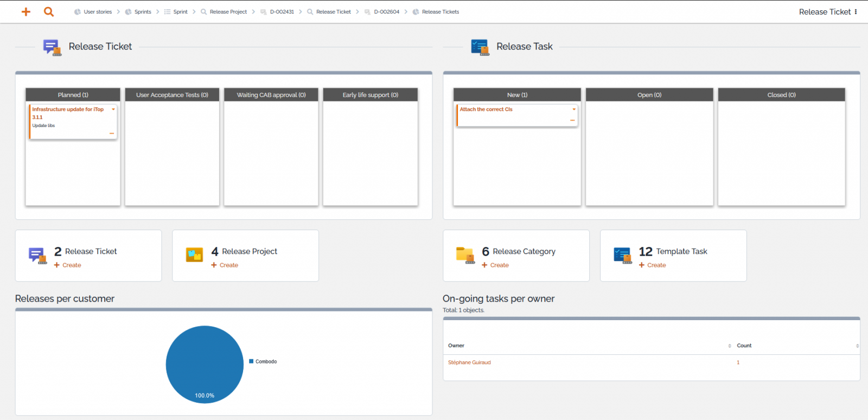Expand the Infrastructure update card dropdown arrow
Image resolution: width=868 pixels, height=420 pixels.
click(113, 109)
